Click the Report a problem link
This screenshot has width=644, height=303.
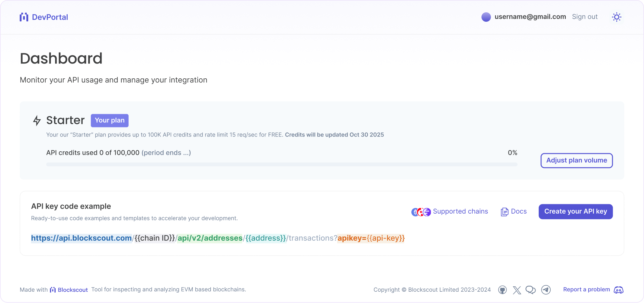click(586, 289)
